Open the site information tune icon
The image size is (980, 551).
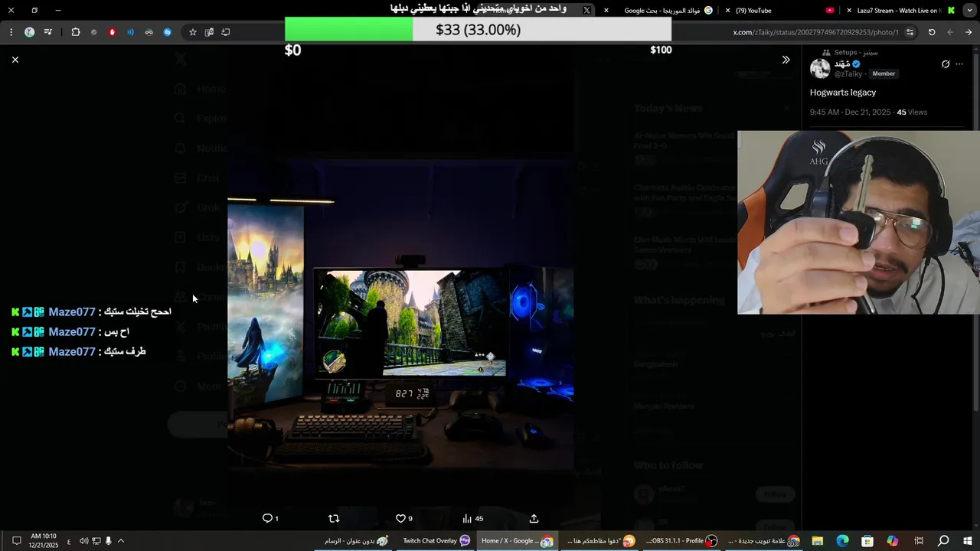[910, 32]
